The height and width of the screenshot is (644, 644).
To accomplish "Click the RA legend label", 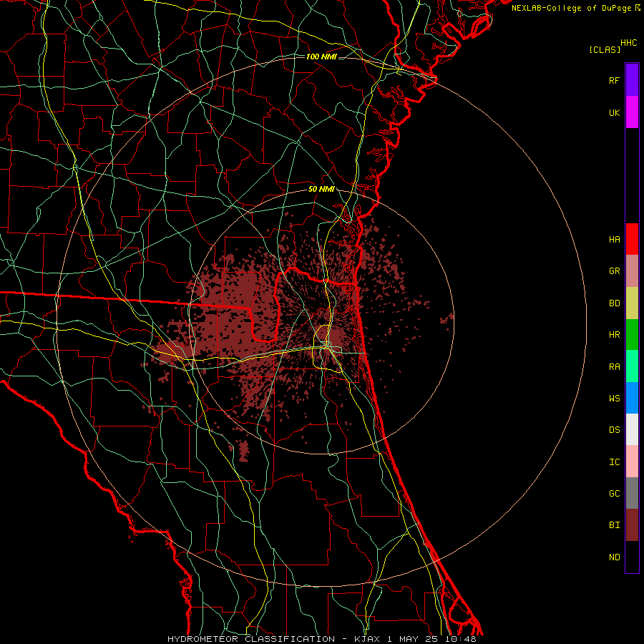I will coord(615,366).
